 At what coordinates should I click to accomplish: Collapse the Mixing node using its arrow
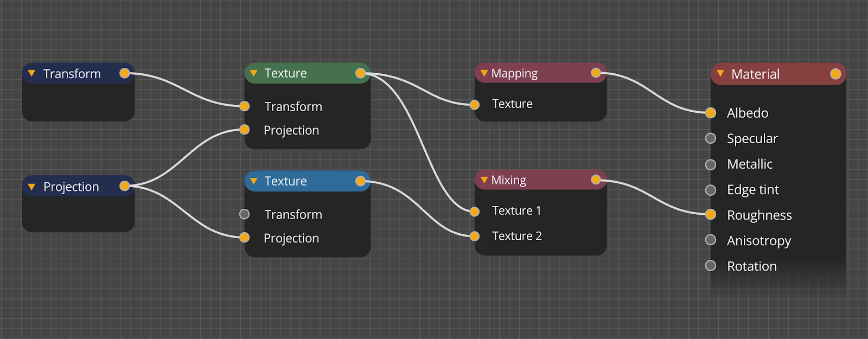tap(484, 180)
